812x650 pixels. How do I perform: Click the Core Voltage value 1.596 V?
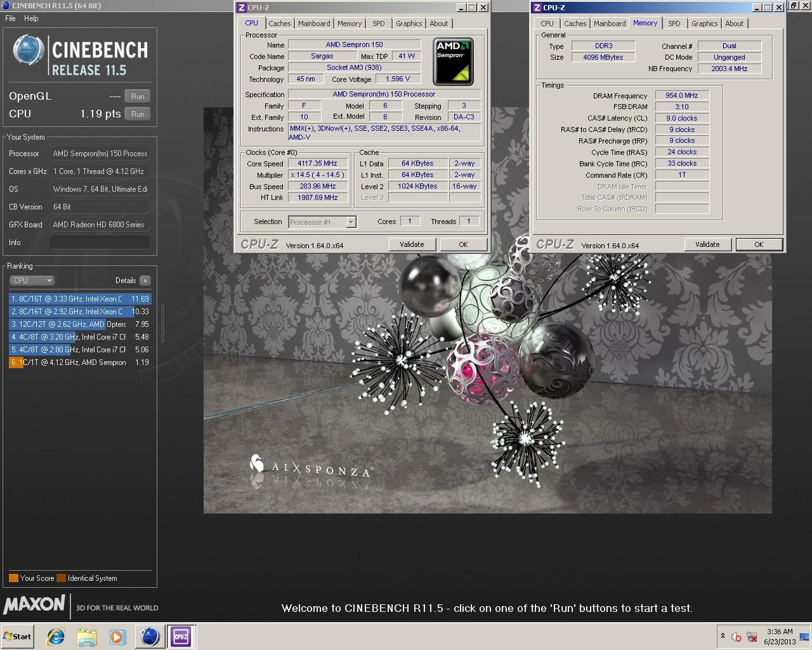(398, 79)
